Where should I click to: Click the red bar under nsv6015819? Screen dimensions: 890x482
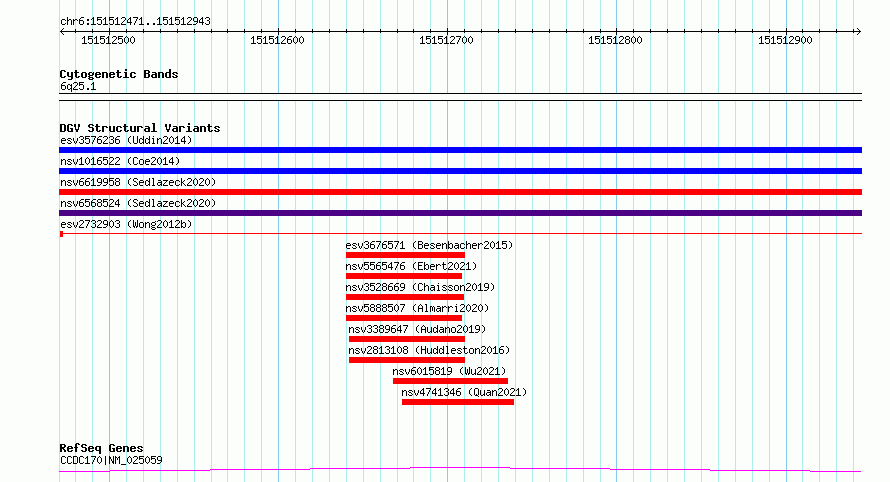click(450, 381)
